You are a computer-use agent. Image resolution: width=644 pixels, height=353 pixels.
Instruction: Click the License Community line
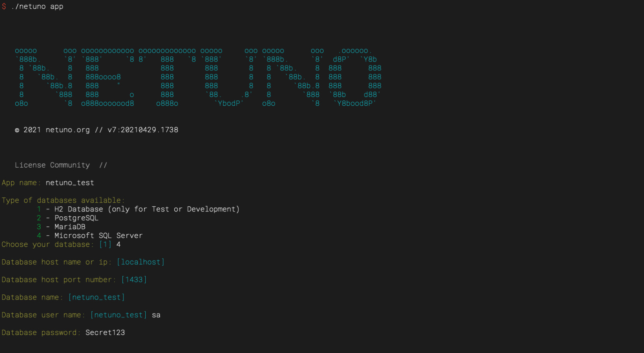pos(61,165)
